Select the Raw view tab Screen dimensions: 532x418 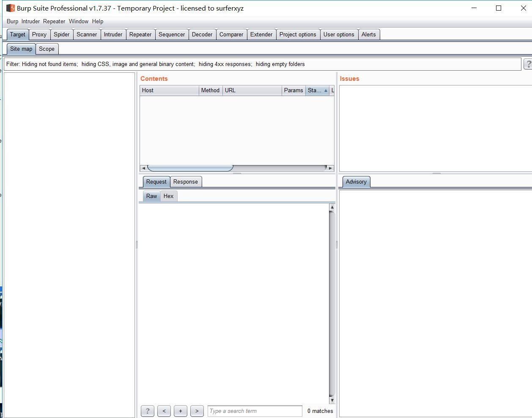[x=151, y=196]
